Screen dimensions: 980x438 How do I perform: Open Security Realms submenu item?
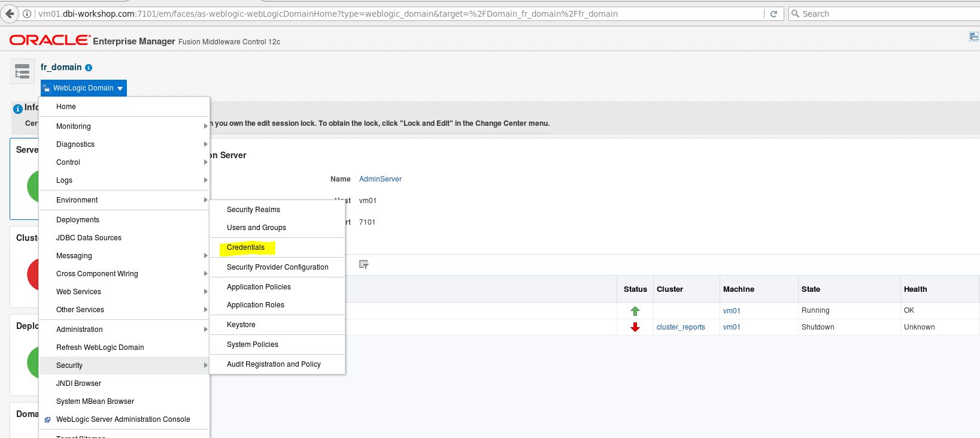pos(277,210)
